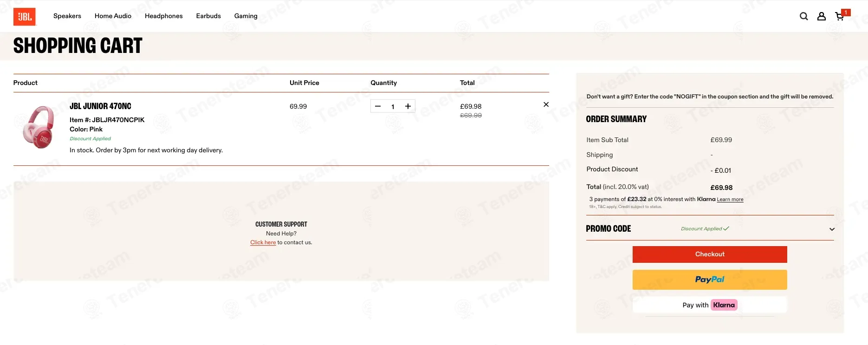868x345 pixels.
Task: Open the JBL Junior 470NC product title
Action: (x=100, y=106)
